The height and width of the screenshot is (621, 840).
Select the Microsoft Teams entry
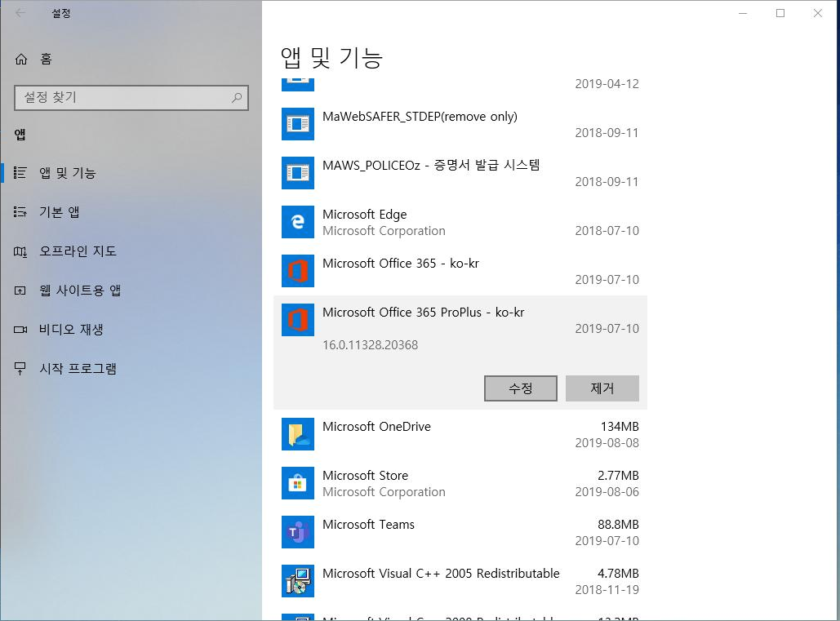(x=460, y=532)
